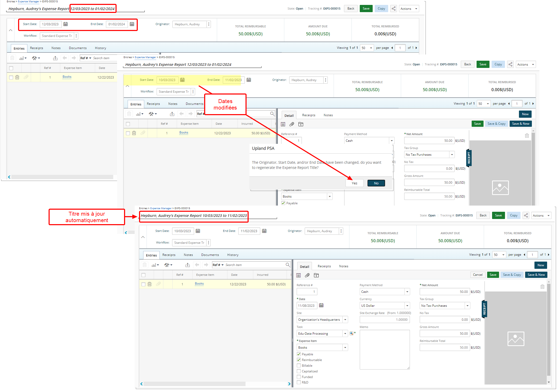Click the Save & New button at bottom
The width and height of the screenshot is (559, 392).
[536, 275]
